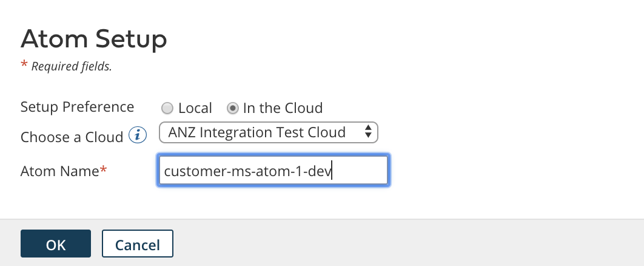Focus the Atom Name text field
The image size is (644, 266).
pyautogui.click(x=273, y=171)
